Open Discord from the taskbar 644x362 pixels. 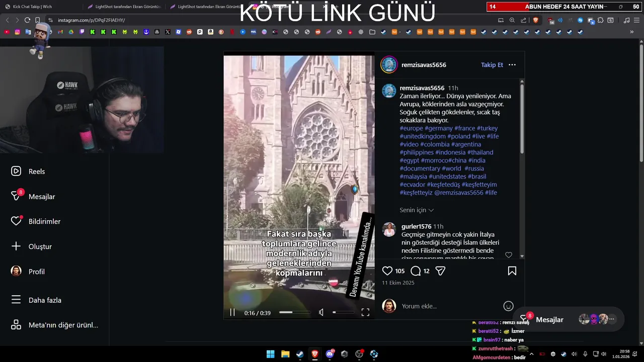pyautogui.click(x=330, y=354)
